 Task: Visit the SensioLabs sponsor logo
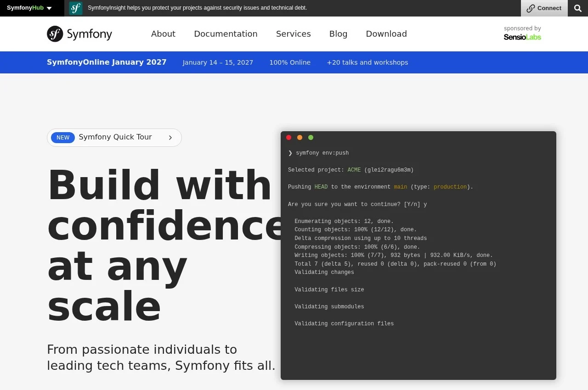[x=522, y=37]
